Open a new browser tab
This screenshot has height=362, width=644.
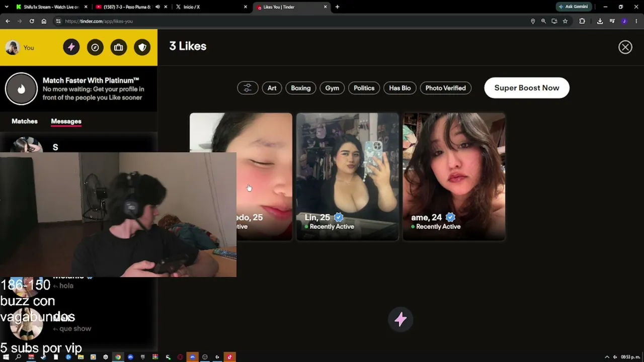tap(337, 7)
